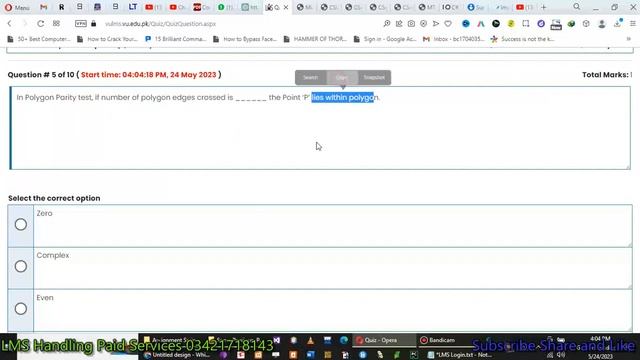Switch to the Gmail tab
Screen dimensions: 640x360
coord(43,7)
